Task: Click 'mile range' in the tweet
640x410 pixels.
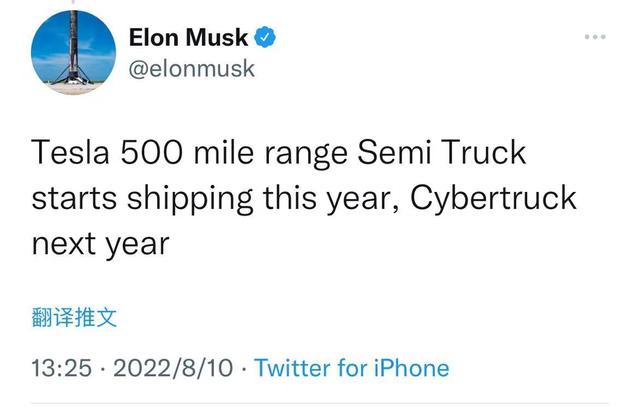Action: click(271, 154)
